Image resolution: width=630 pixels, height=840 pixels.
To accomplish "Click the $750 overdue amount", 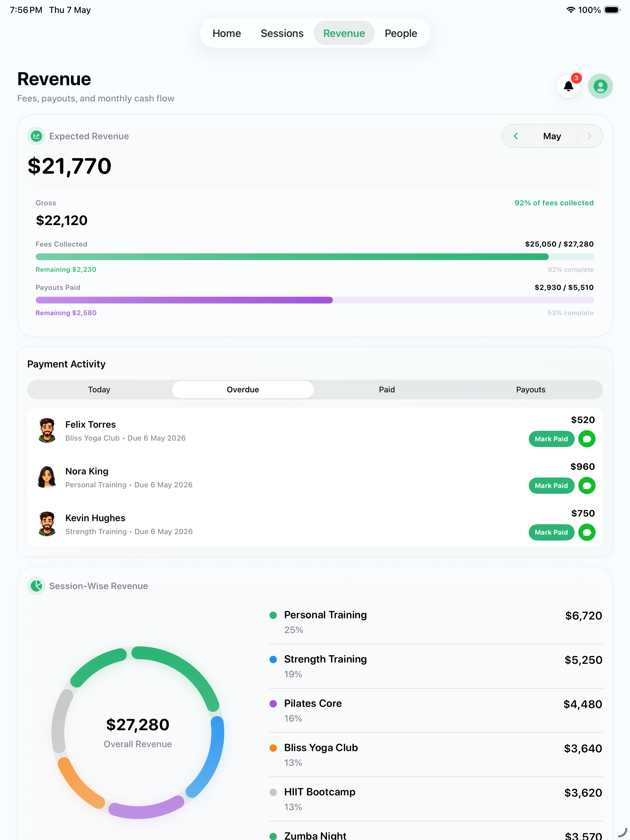I will tap(583, 513).
